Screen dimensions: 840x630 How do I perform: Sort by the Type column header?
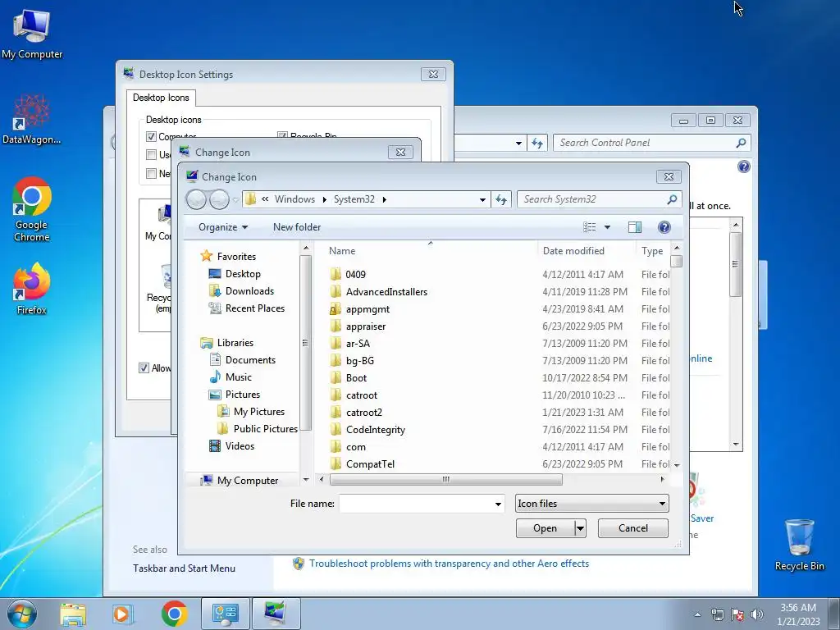[652, 251]
